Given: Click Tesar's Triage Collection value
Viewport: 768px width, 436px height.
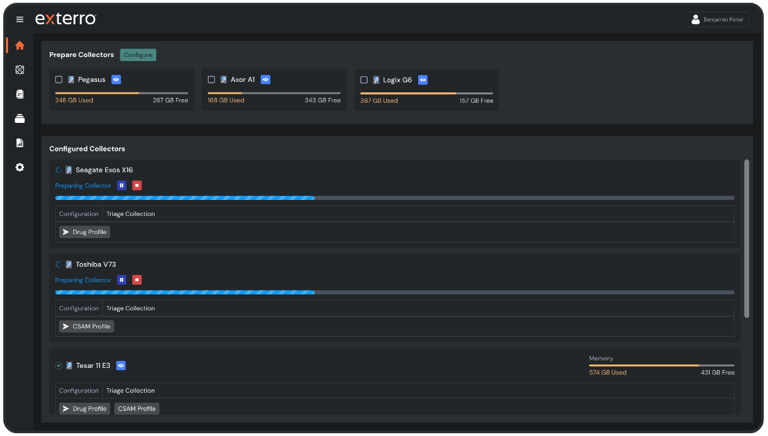Looking at the screenshot, I should tap(131, 391).
